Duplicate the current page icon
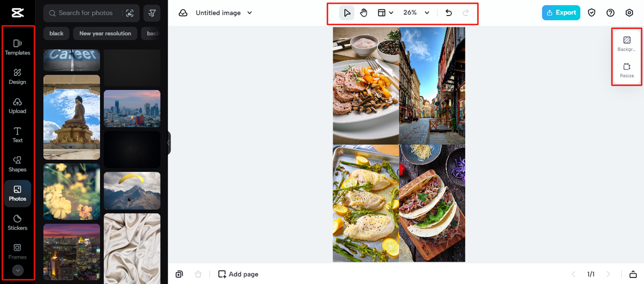This screenshot has height=284, width=644. tap(180, 274)
